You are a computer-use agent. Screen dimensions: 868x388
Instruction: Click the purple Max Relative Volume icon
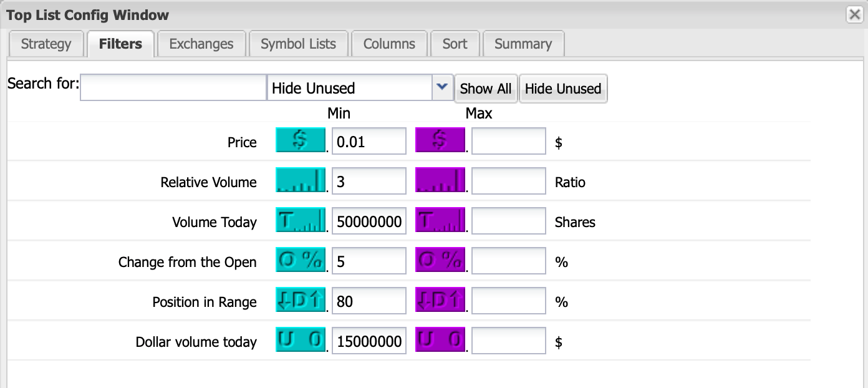tap(440, 180)
